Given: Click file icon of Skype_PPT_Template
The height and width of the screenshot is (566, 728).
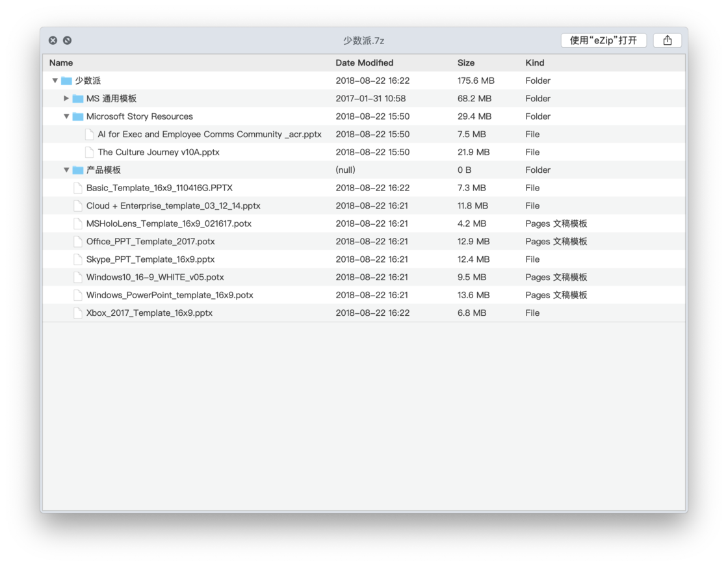Looking at the screenshot, I should (x=78, y=259).
